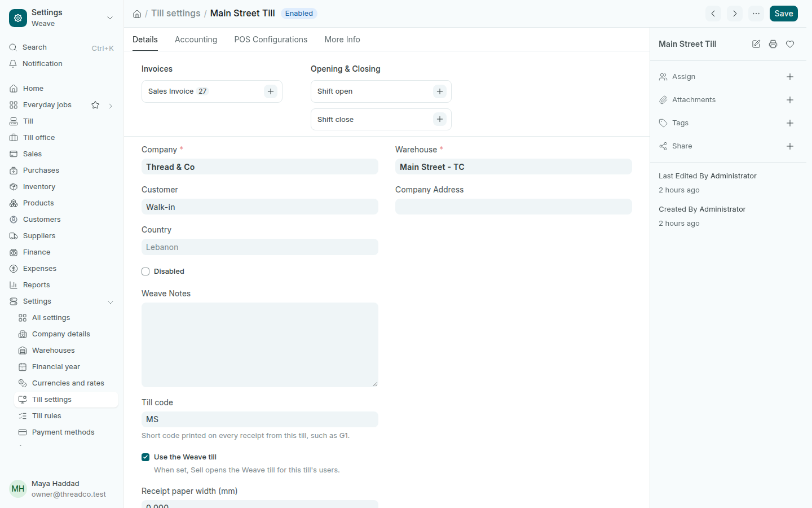
Task: Open Warehouses in sidebar
Action: click(x=66, y=351)
